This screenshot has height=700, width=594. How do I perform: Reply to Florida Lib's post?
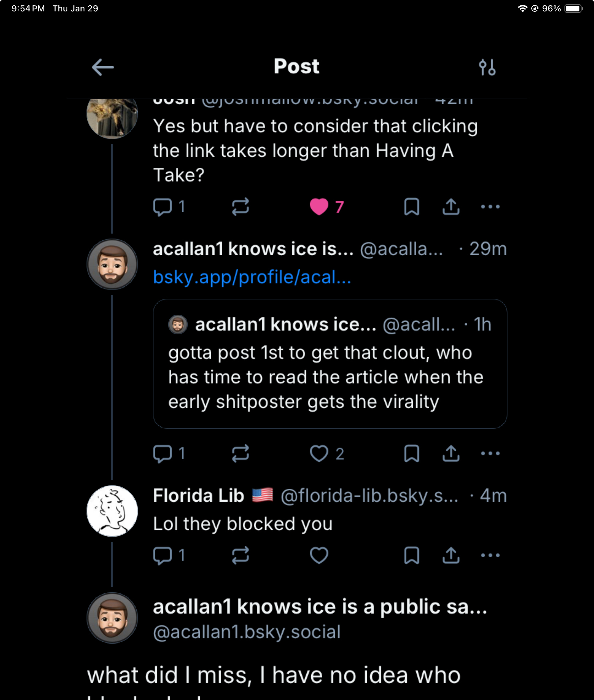click(x=163, y=555)
